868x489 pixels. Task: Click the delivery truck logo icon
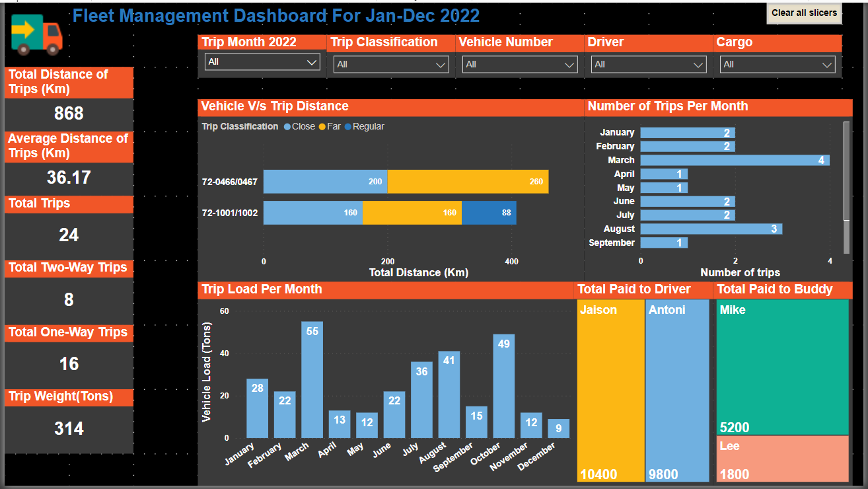[37, 34]
